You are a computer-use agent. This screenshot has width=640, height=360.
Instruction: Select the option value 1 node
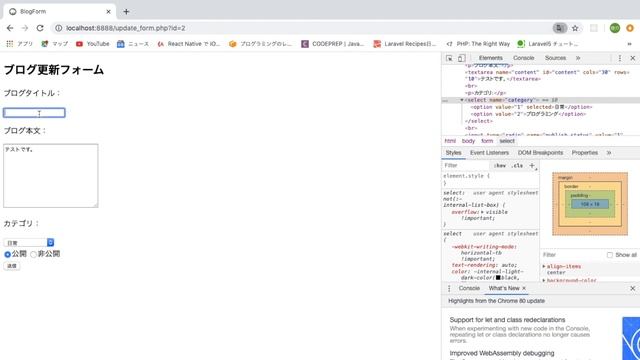coord(531,107)
